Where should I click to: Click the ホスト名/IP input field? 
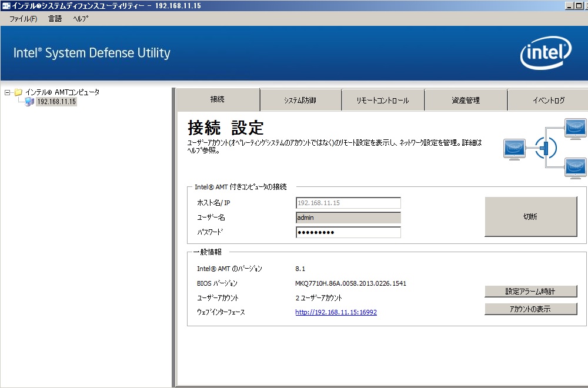pos(348,203)
